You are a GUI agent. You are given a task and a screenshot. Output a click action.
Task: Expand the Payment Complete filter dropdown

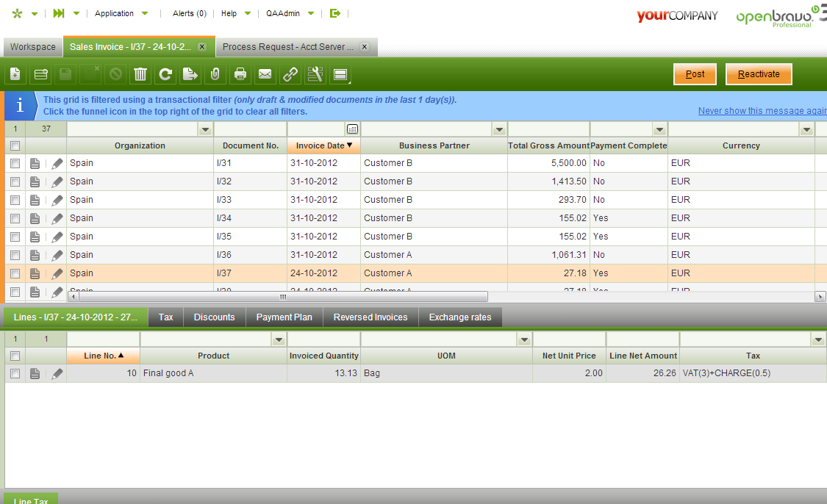click(659, 130)
